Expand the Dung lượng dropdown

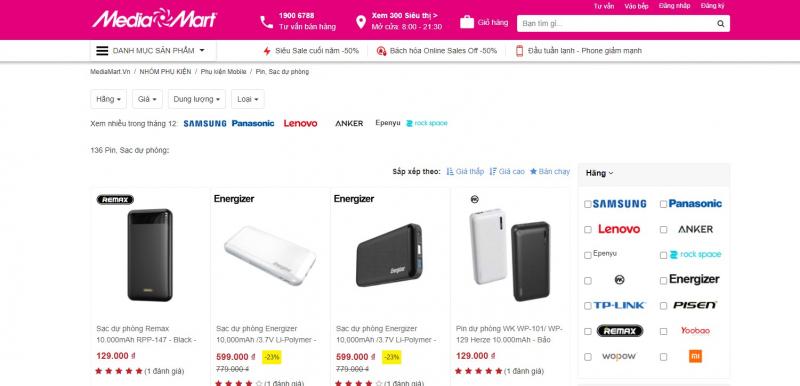(196, 99)
